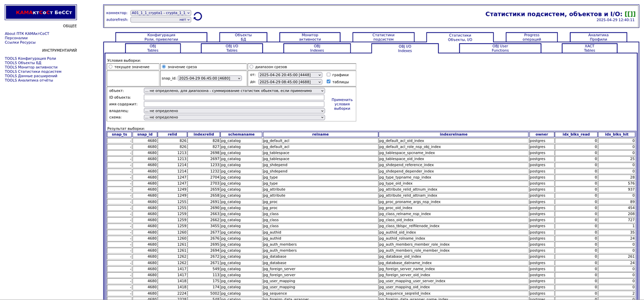The width and height of the screenshot is (644, 300).
Task: Open the 'OBJ User Functions' subtab
Action: coord(500,48)
